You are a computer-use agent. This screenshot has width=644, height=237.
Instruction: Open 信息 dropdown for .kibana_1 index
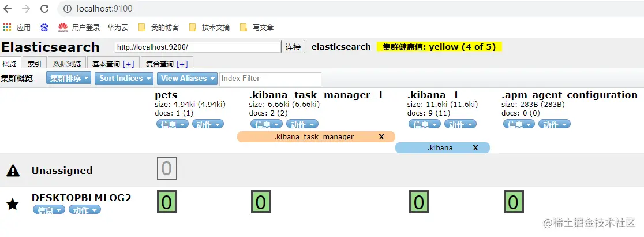tap(425, 124)
